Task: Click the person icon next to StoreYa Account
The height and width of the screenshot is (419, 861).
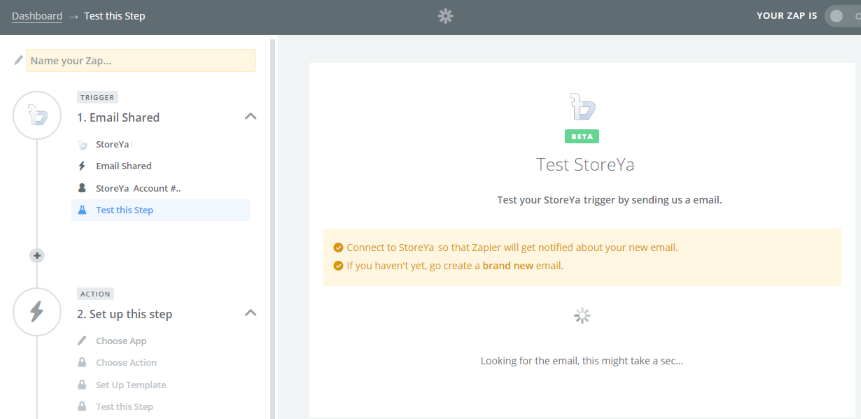Action: (83, 188)
